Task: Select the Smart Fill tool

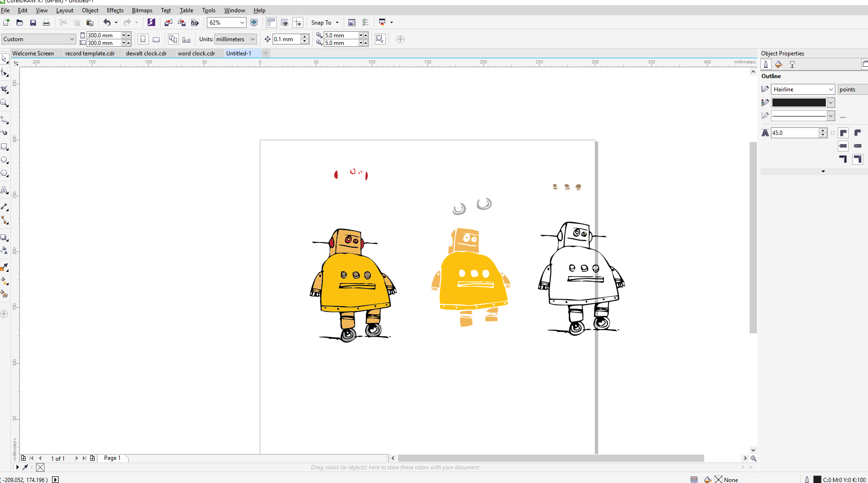Action: pyautogui.click(x=4, y=294)
